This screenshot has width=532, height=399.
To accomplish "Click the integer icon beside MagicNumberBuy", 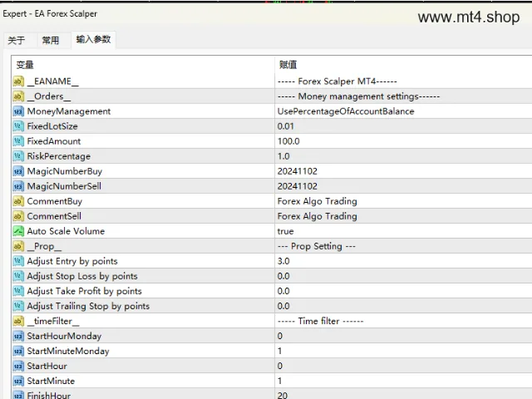I will 18,171.
